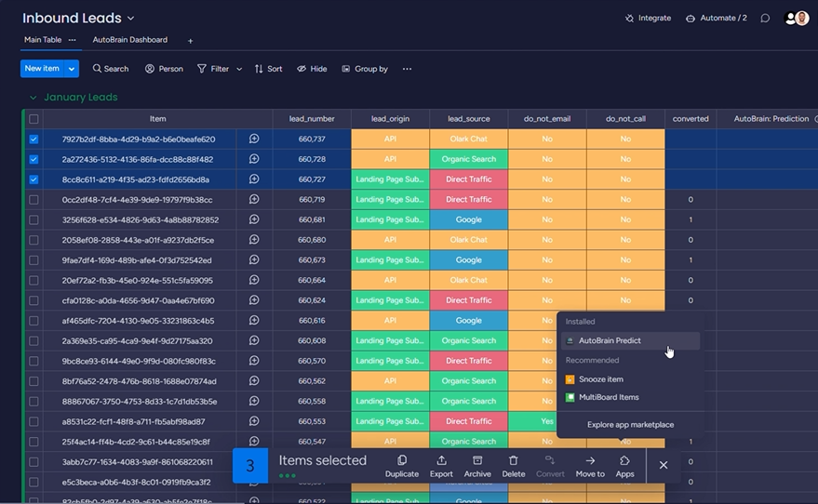Viewport: 818px width, 504px height.
Task: Open the Integrate option in header
Action: 648,18
